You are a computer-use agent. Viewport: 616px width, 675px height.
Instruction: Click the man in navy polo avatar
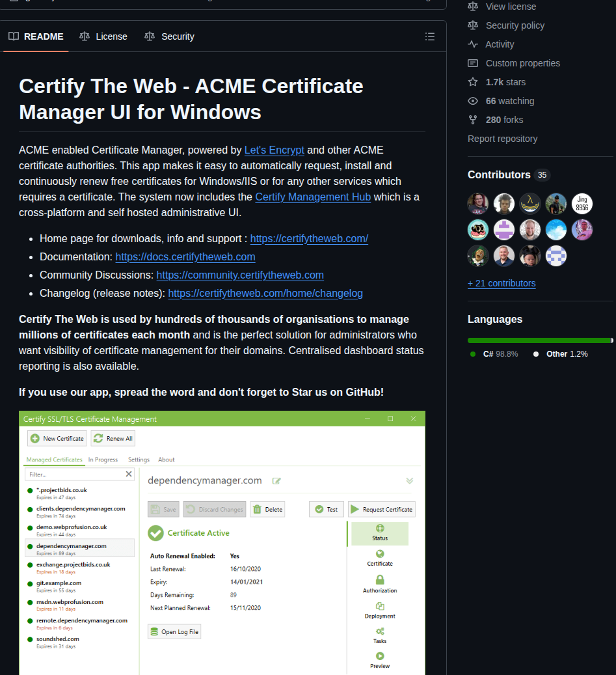click(504, 256)
